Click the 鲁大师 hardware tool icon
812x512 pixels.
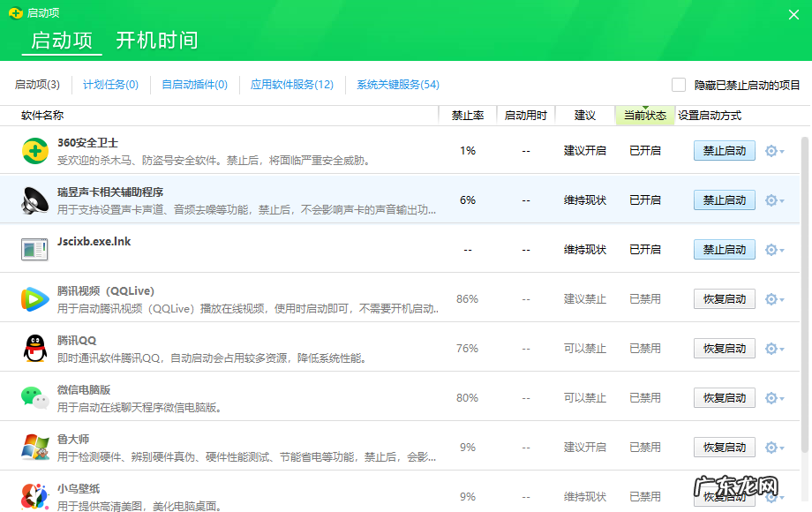coord(34,447)
